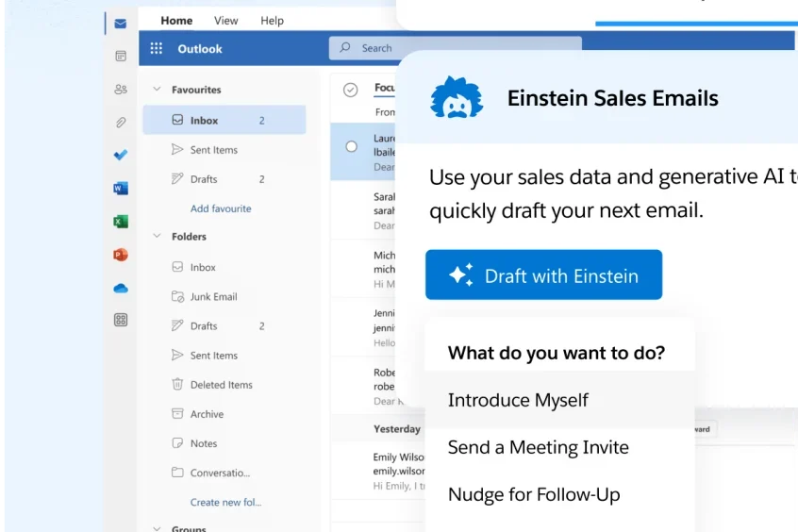798x532 pixels.
Task: Open the Home tab
Action: [x=176, y=21]
